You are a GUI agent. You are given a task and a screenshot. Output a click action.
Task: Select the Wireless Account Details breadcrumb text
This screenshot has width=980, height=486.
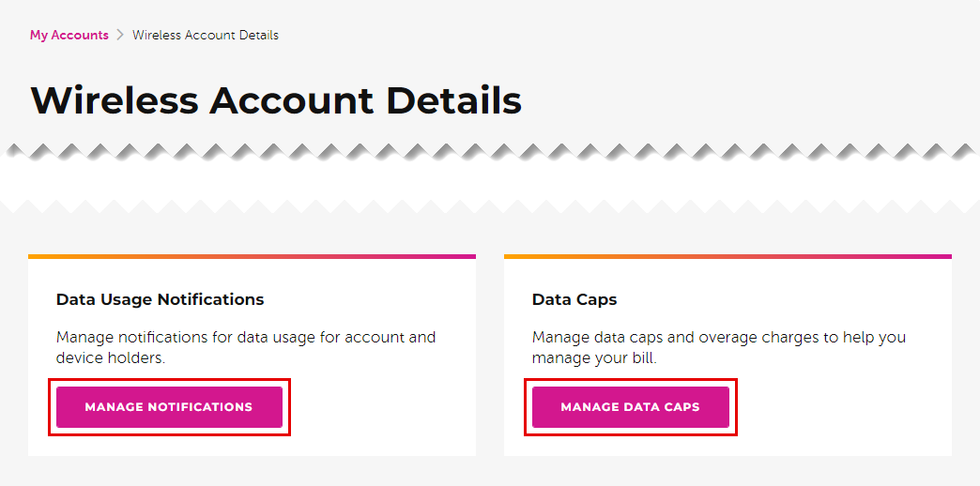click(205, 36)
